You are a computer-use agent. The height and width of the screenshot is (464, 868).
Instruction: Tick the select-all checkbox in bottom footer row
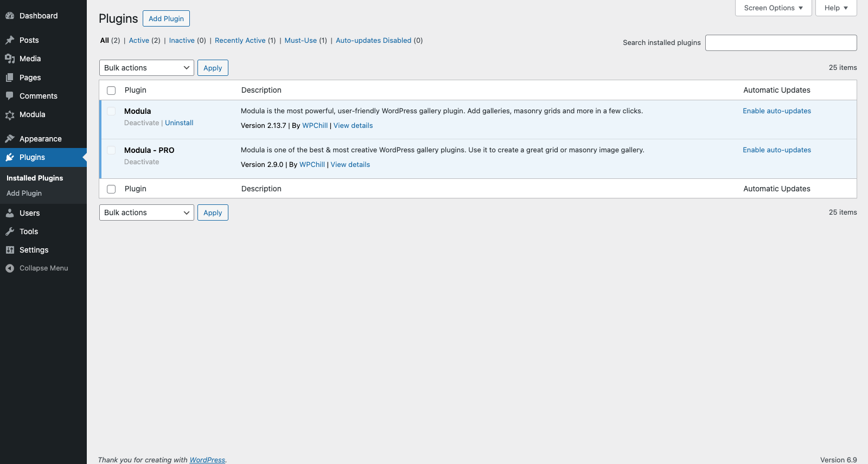[111, 189]
